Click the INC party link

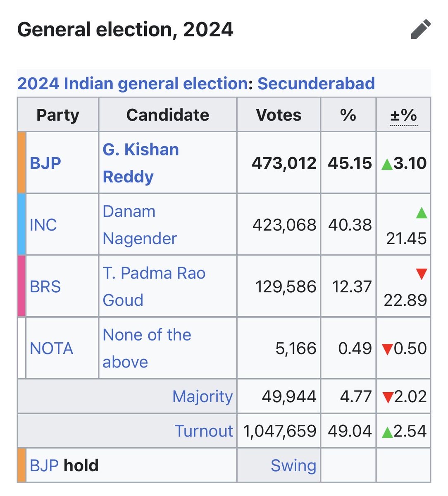[x=43, y=225]
